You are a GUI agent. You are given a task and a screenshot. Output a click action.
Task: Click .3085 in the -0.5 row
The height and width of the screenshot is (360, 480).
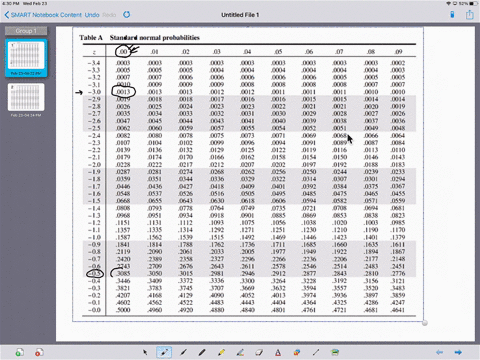pos(123,273)
